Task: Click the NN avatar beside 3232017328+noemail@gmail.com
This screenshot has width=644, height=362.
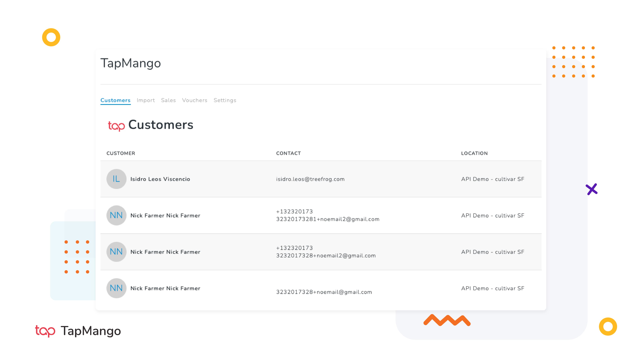Action: click(116, 288)
